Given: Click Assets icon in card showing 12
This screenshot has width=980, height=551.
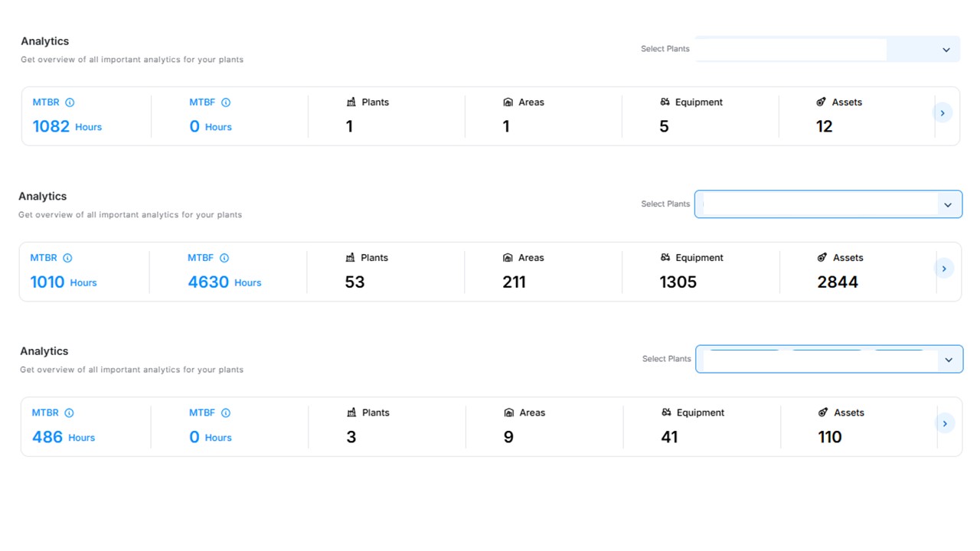Looking at the screenshot, I should point(821,103).
